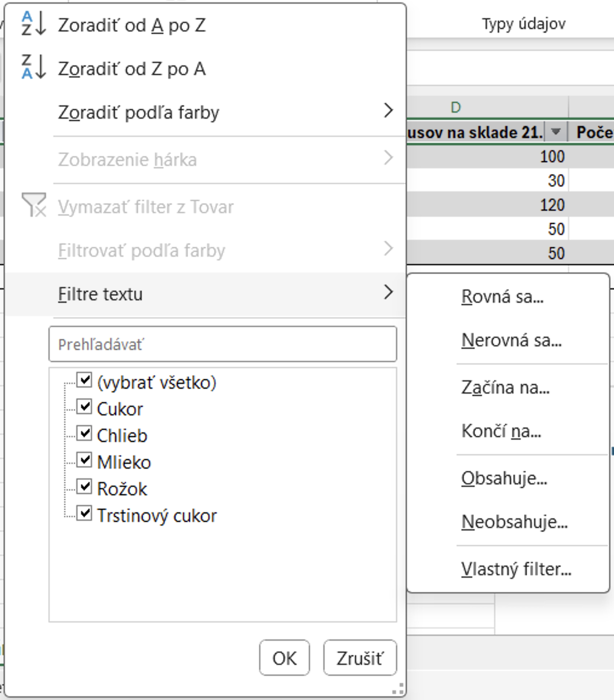Choose Obsahuje... text filter
The height and width of the screenshot is (700, 614).
(x=508, y=478)
